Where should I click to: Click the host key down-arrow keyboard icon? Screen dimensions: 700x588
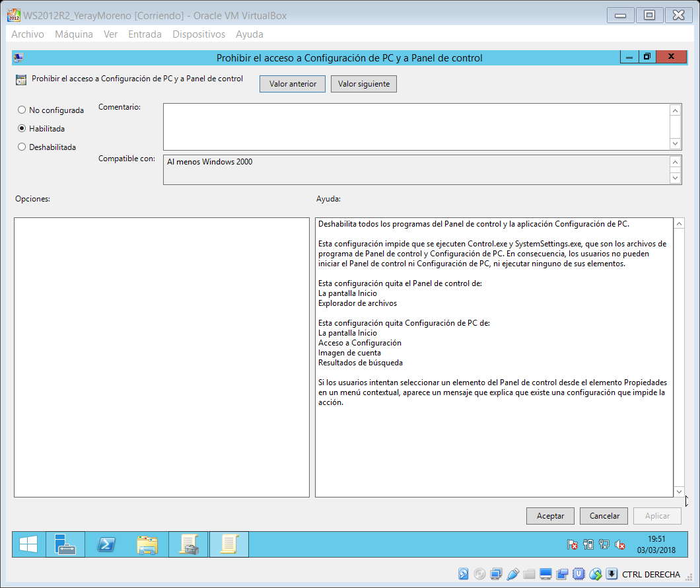coord(612,574)
